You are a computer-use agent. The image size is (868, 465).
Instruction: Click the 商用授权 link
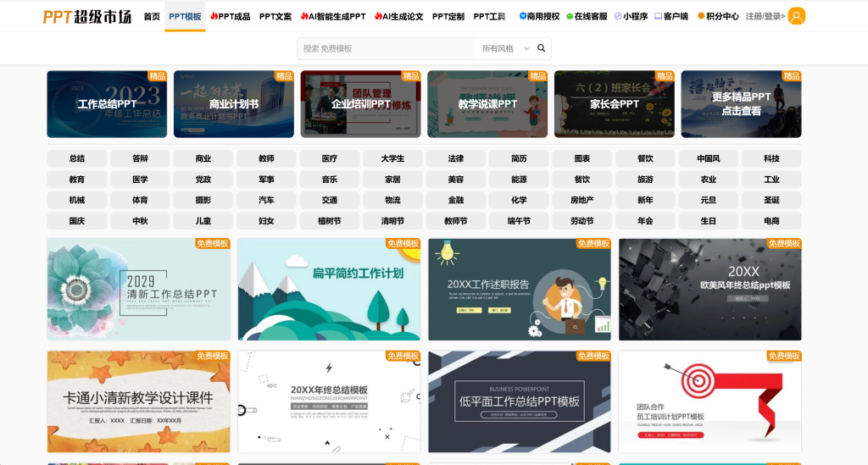point(539,17)
